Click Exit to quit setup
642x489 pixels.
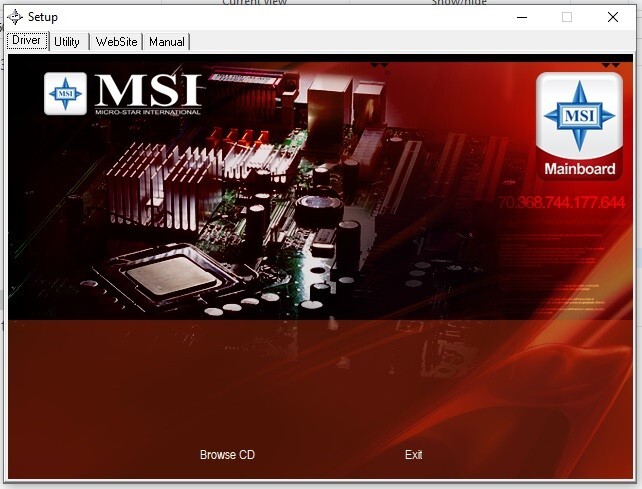(414, 455)
